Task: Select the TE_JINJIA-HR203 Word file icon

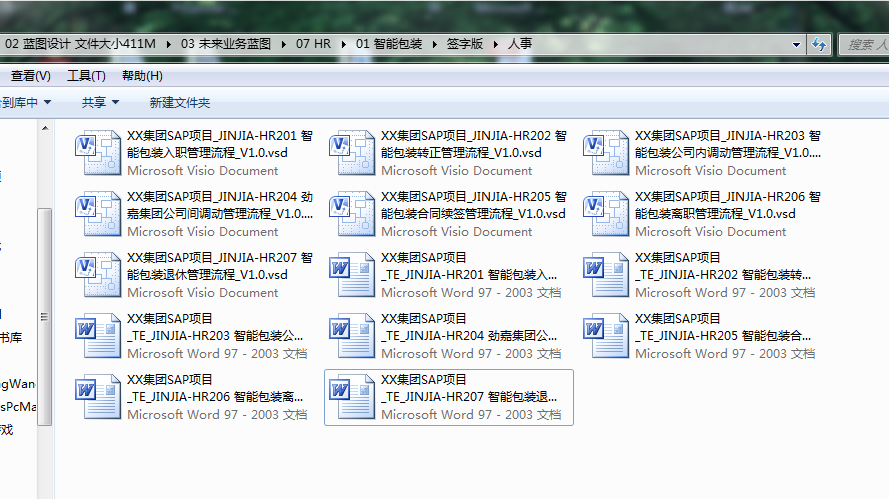Action: tap(98, 336)
